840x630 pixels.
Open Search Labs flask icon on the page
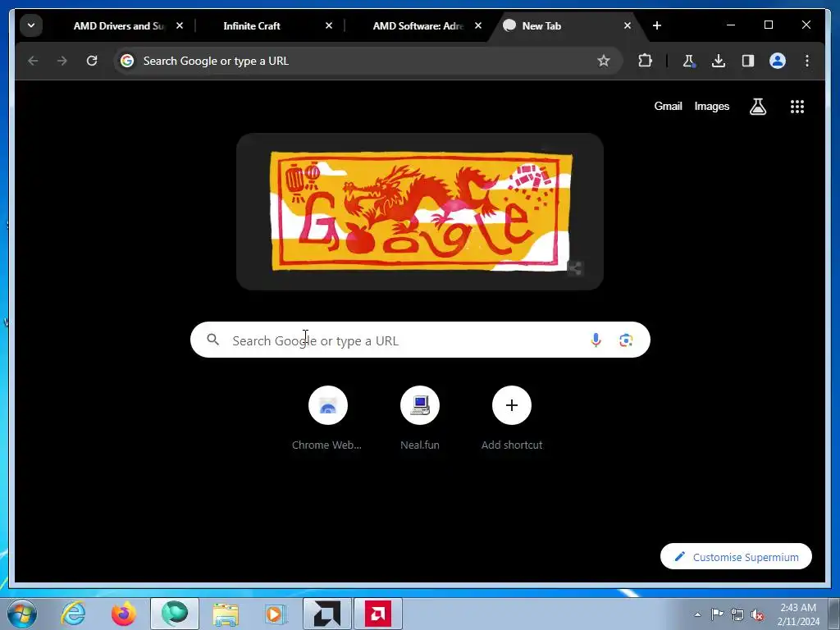coord(757,107)
